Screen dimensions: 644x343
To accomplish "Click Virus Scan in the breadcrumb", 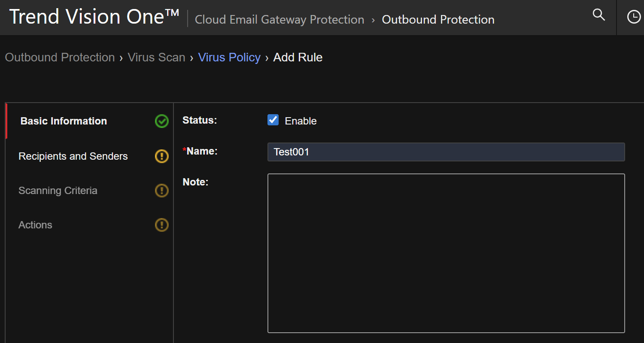I will (x=156, y=58).
